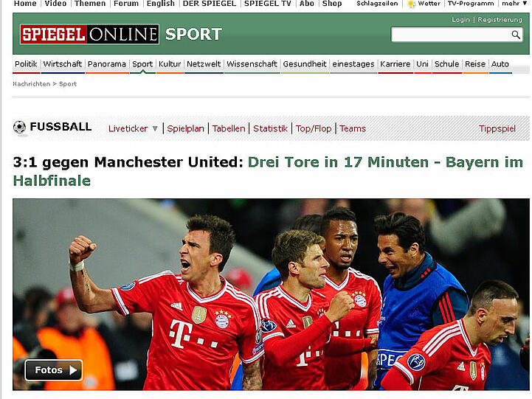The height and width of the screenshot is (399, 532).
Task: Select the Gesundheit section tab
Action: coord(305,64)
